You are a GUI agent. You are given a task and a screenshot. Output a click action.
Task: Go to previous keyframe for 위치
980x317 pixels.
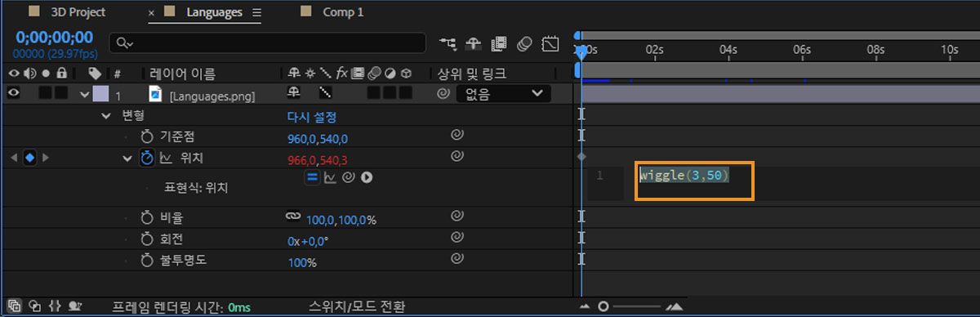(x=14, y=158)
